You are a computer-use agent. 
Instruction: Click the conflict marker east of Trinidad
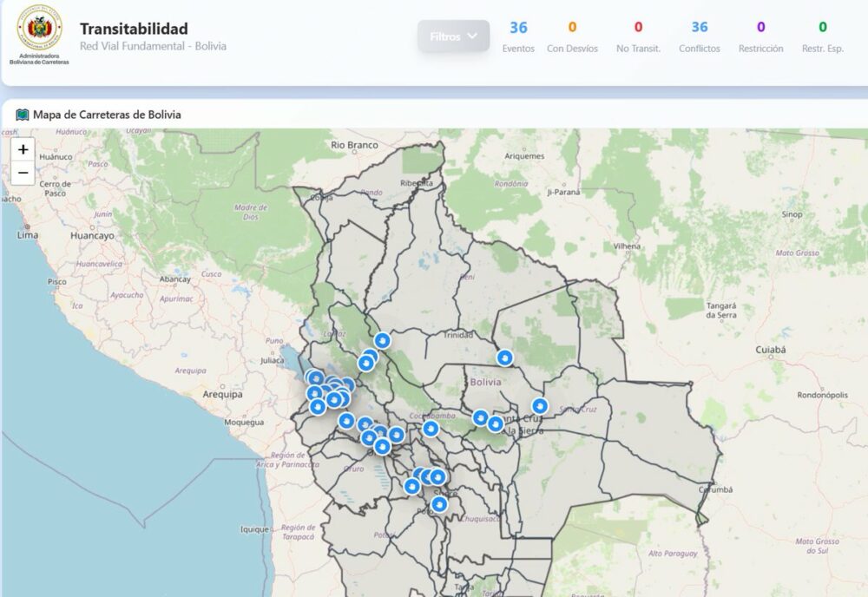pyautogui.click(x=505, y=357)
